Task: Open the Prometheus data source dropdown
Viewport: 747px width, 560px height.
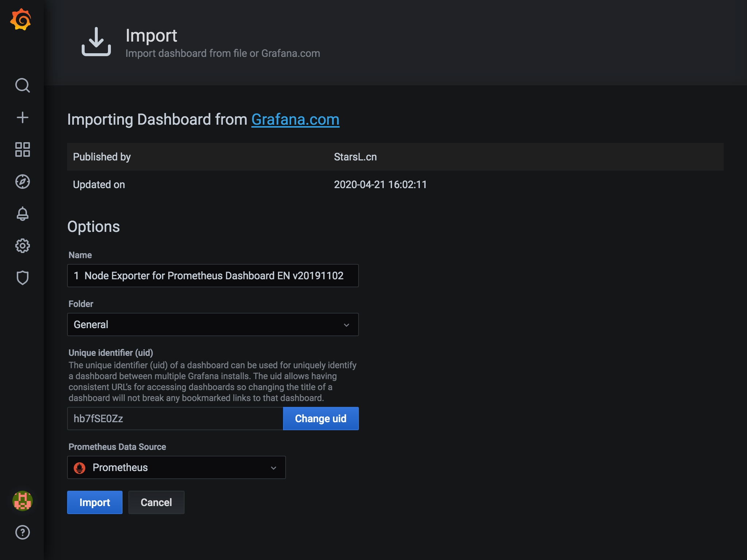Action: (x=176, y=467)
